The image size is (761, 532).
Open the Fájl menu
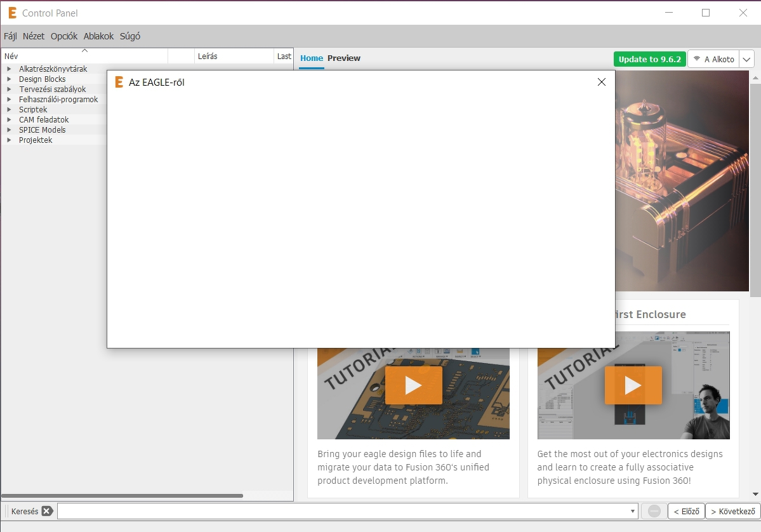click(10, 36)
